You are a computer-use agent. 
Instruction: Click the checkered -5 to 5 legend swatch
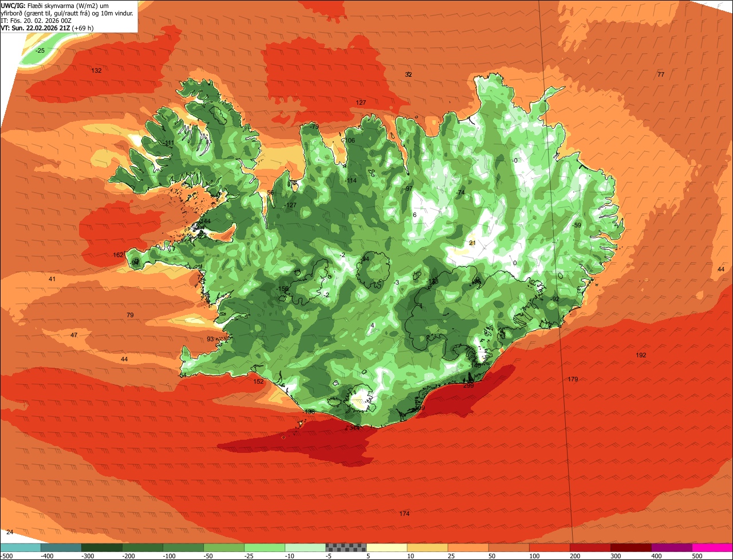point(346,547)
